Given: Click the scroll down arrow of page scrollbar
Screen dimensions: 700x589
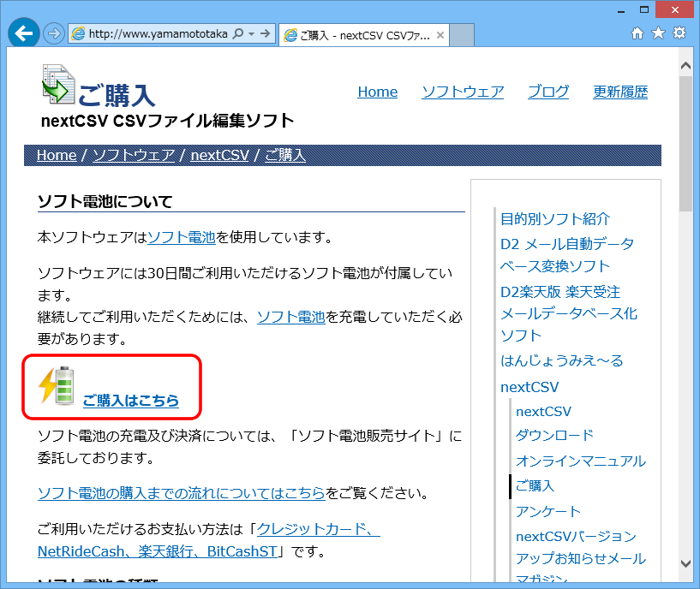Looking at the screenshot, I should click(685, 563).
